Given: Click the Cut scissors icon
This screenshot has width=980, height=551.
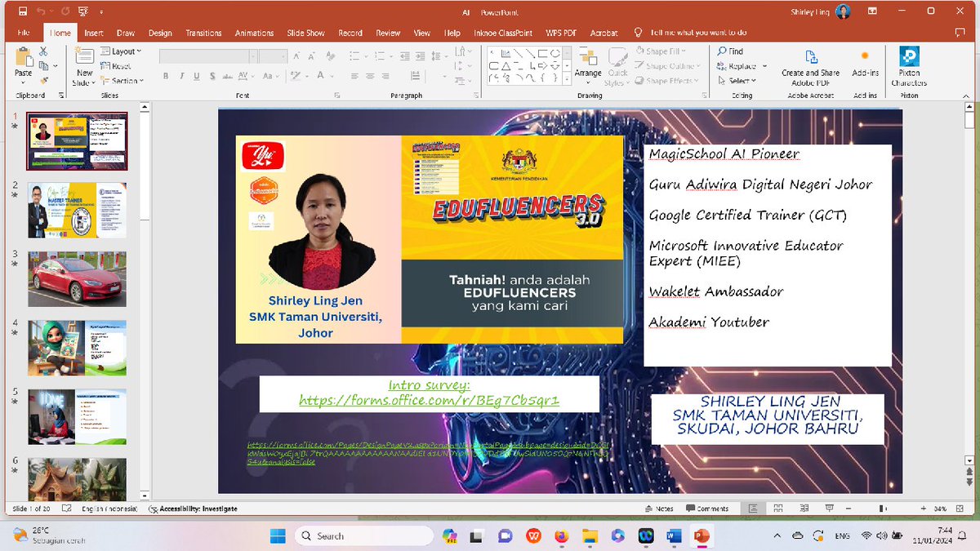Looking at the screenshot, I should pyautogui.click(x=44, y=51).
